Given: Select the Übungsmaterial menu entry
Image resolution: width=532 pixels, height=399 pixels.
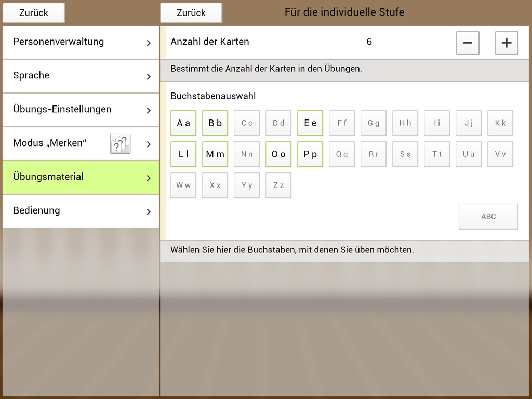Looking at the screenshot, I should point(48,177).
